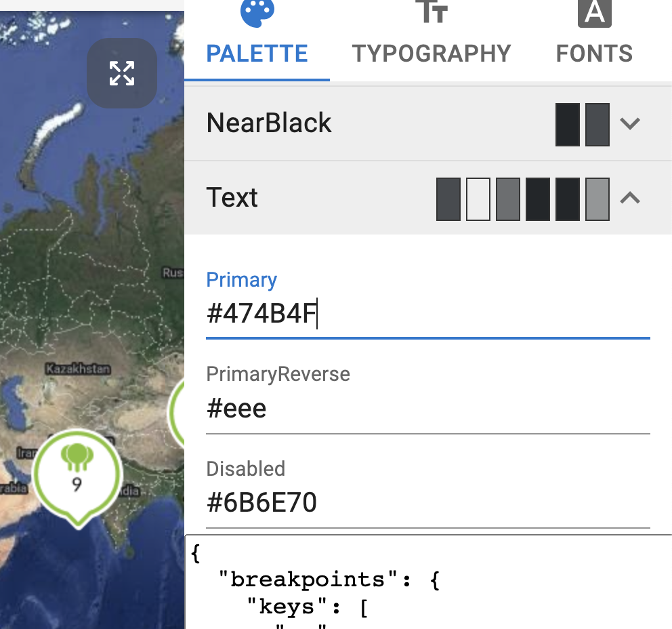Click the #eee value under PrimaryReverse
Viewport: 672px width, 629px height.
click(x=236, y=407)
